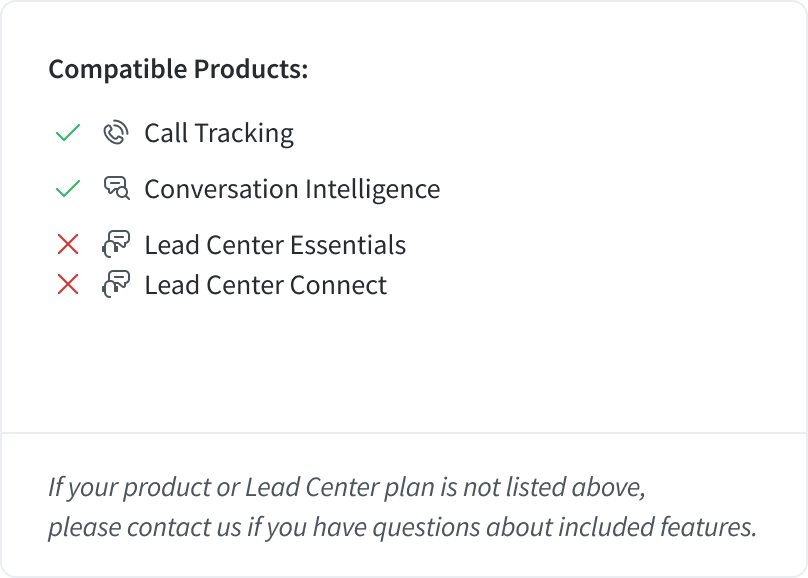Viewport: 808px width, 578px height.
Task: Click green checkmark beside Call Tracking
Action: [x=68, y=133]
